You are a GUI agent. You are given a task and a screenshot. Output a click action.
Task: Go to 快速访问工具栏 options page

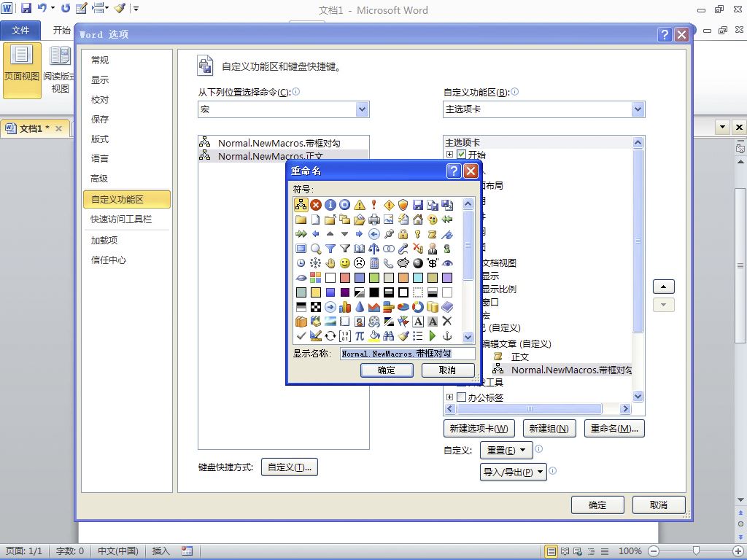(x=121, y=219)
